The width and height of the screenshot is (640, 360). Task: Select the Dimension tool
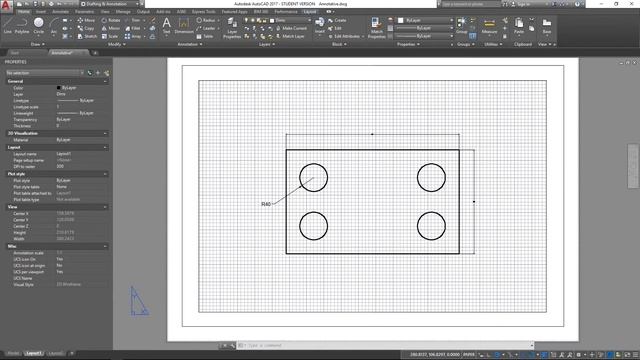click(x=184, y=25)
